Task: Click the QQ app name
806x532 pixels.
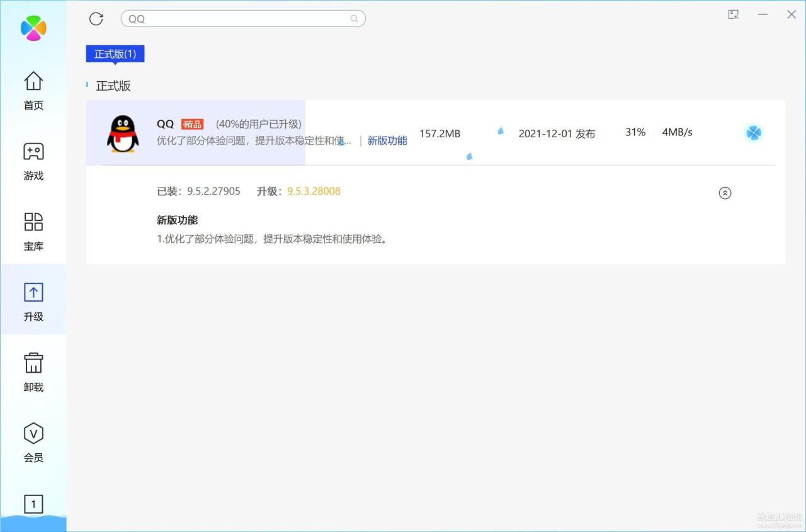Action: [165, 124]
